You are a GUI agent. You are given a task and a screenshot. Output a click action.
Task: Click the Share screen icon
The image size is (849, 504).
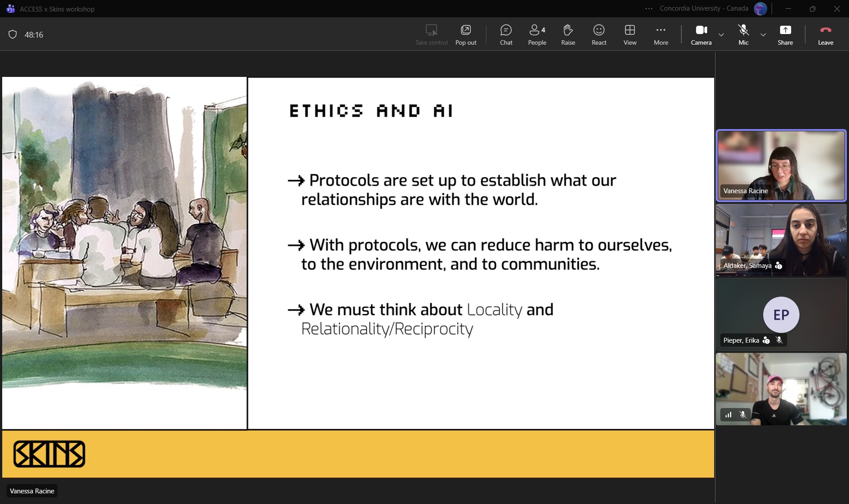click(x=785, y=34)
